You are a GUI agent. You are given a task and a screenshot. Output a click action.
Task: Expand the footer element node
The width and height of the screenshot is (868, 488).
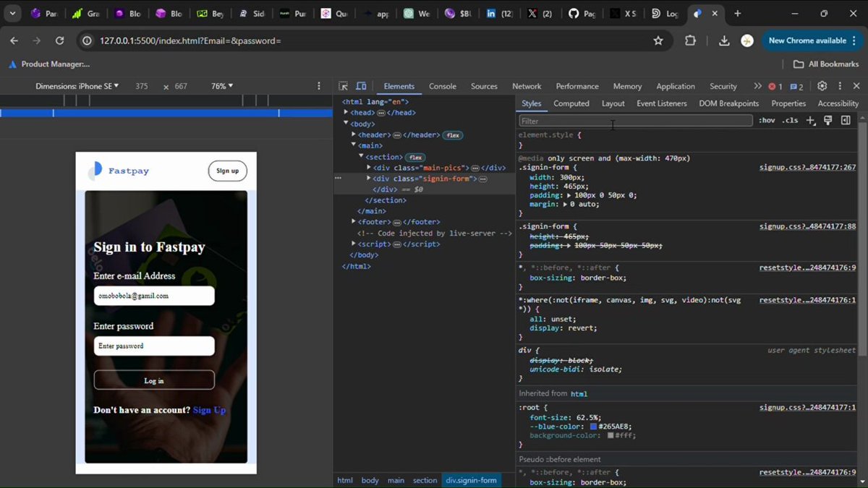354,222
